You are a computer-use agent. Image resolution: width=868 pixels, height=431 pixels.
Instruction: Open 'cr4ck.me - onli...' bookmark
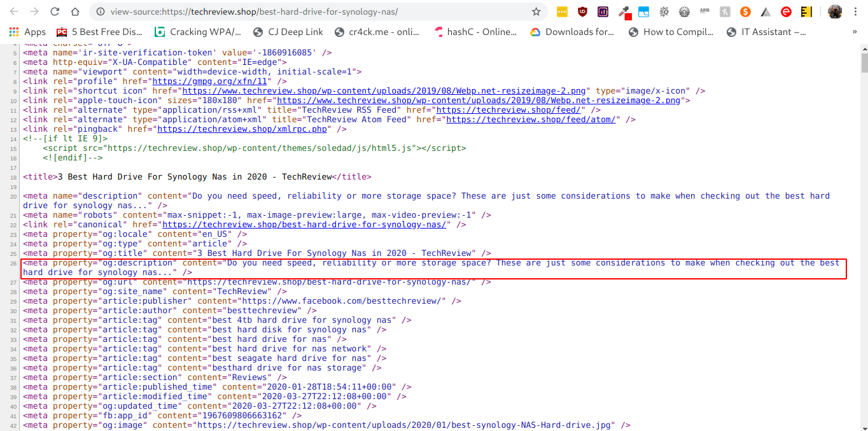377,32
